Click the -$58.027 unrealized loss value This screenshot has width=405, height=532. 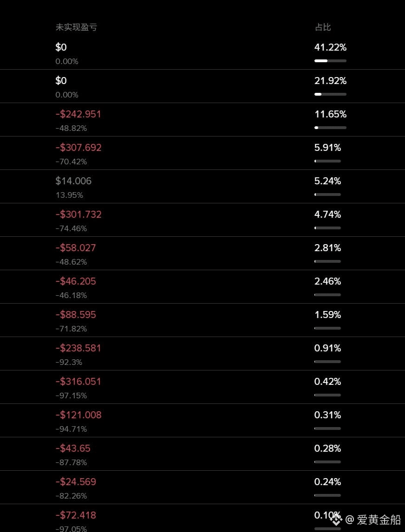point(75,248)
